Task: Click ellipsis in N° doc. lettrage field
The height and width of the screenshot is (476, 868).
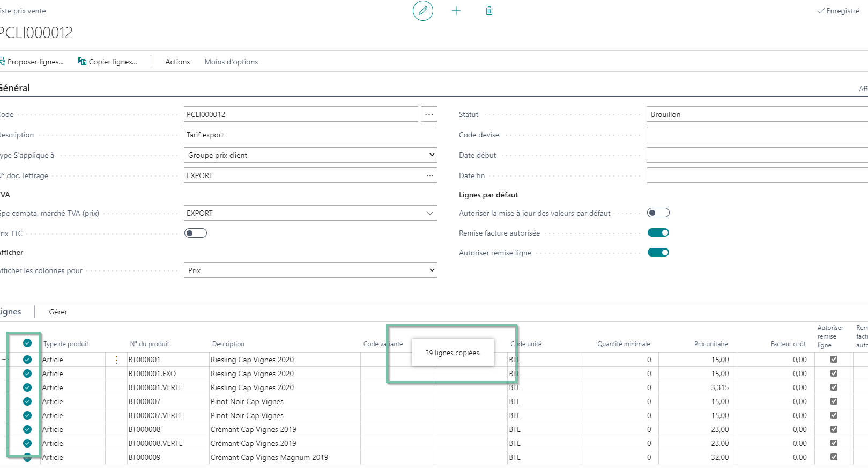Action: 430,175
